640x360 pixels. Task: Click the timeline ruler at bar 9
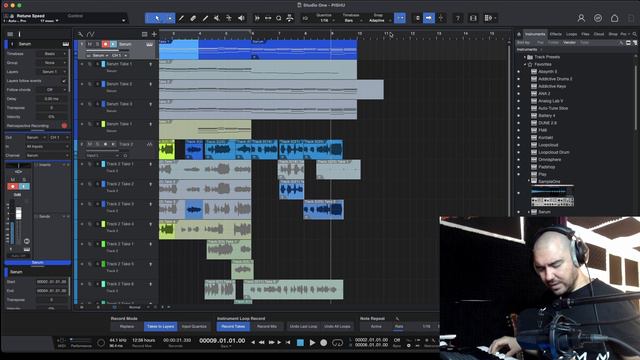click(x=331, y=34)
